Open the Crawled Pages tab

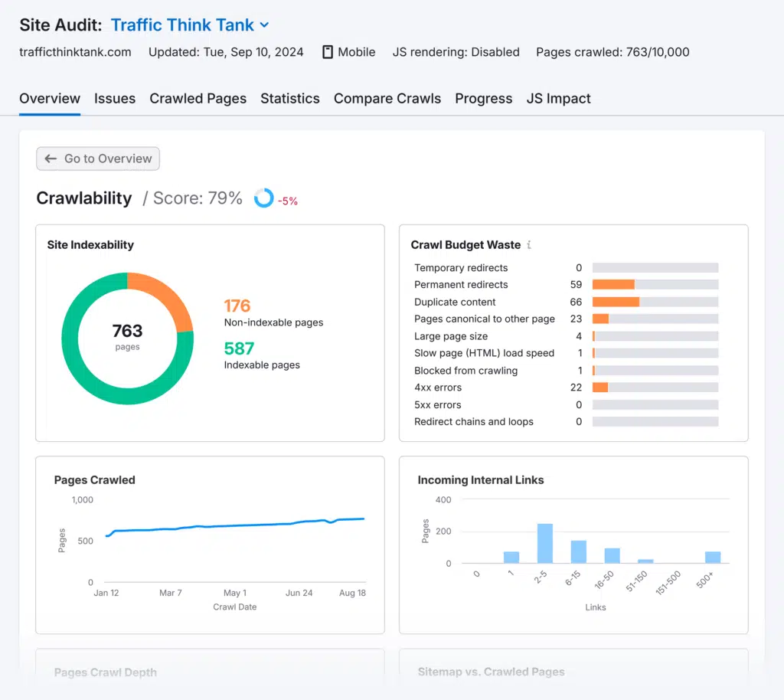tap(198, 99)
